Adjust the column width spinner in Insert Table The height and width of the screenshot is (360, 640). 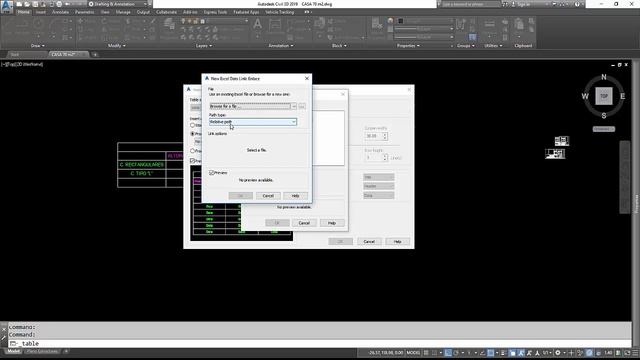tap(384, 136)
